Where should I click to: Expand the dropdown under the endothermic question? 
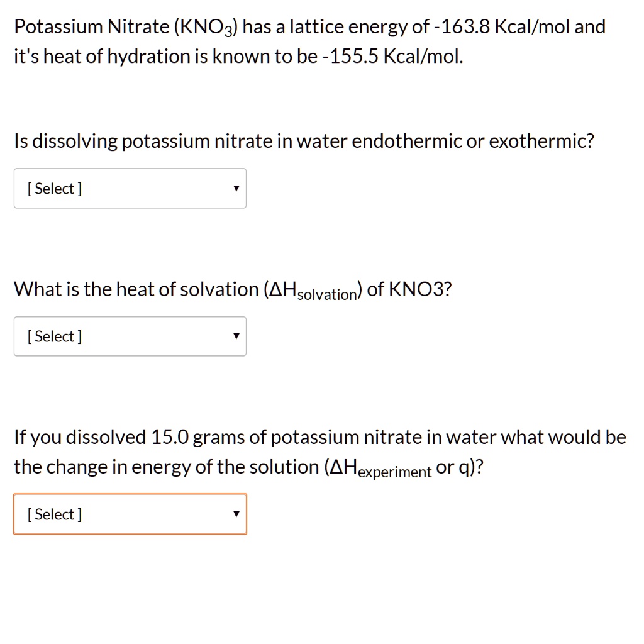pyautogui.click(x=130, y=188)
